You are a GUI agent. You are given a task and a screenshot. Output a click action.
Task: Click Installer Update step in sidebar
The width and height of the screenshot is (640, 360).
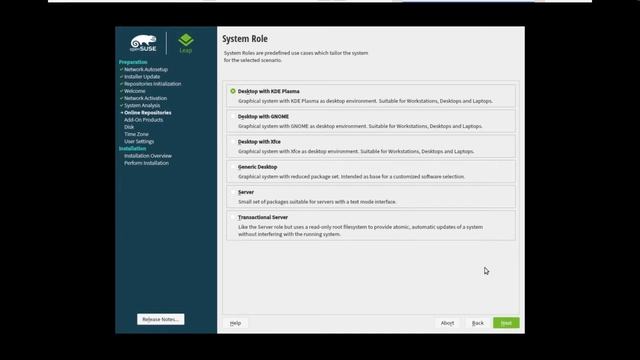click(x=142, y=77)
